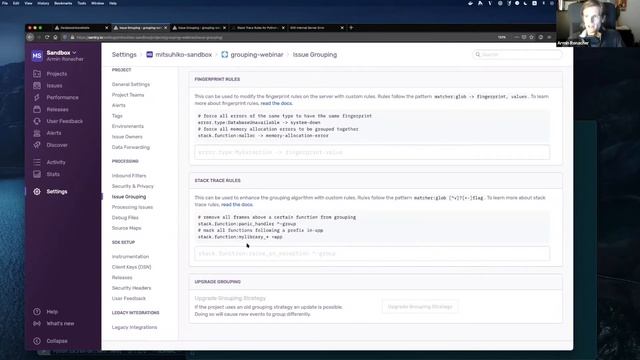Viewport: 640px width, 360px height.
Task: Open Legacy Integrations settings
Action: coord(134,327)
